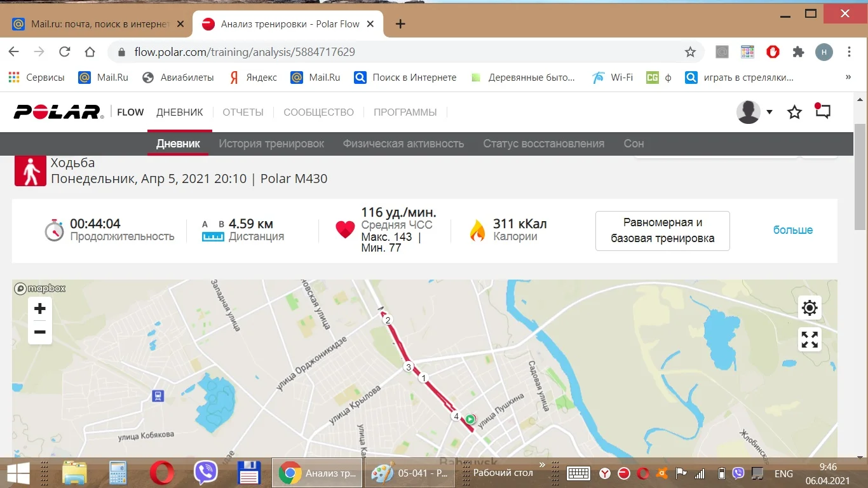Close the Анализ тренировки - Polar Flow tab

point(370,24)
